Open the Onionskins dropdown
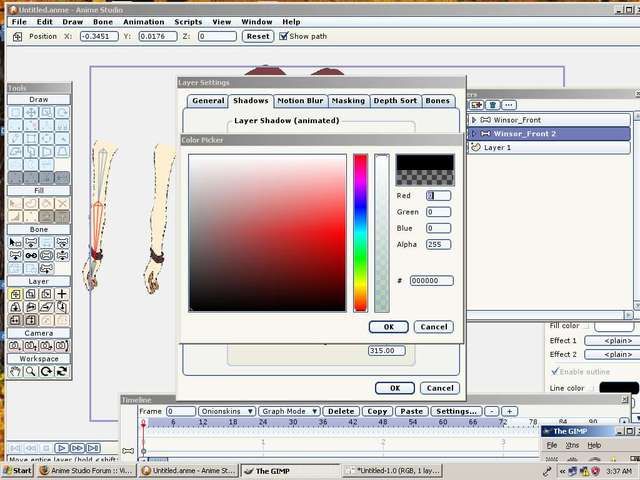This screenshot has height=480, width=640. point(227,411)
